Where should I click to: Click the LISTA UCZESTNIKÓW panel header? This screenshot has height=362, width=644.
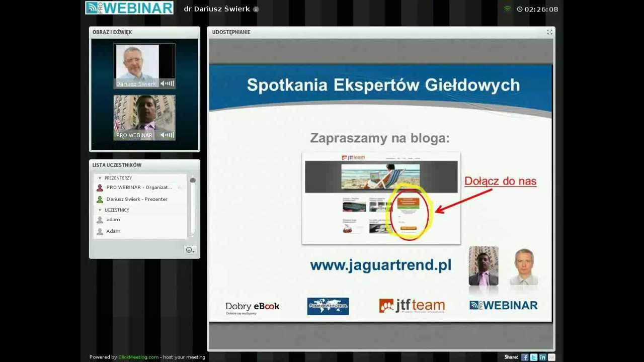pos(144,165)
